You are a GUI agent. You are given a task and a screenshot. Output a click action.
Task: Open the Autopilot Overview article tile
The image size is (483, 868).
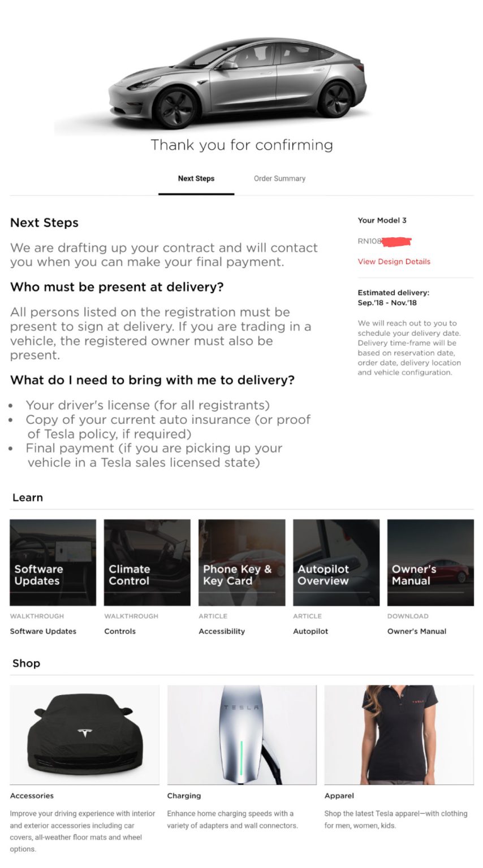click(x=336, y=562)
